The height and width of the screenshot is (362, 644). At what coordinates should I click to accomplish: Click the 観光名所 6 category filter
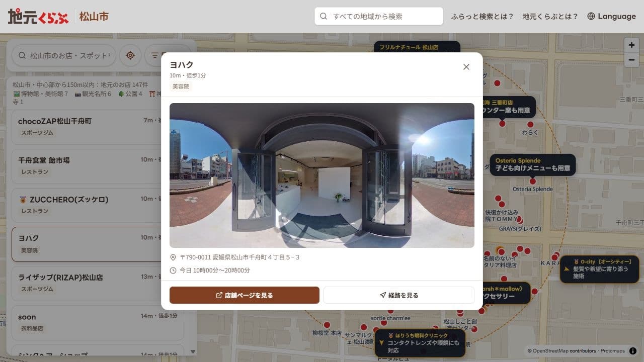[93, 94]
